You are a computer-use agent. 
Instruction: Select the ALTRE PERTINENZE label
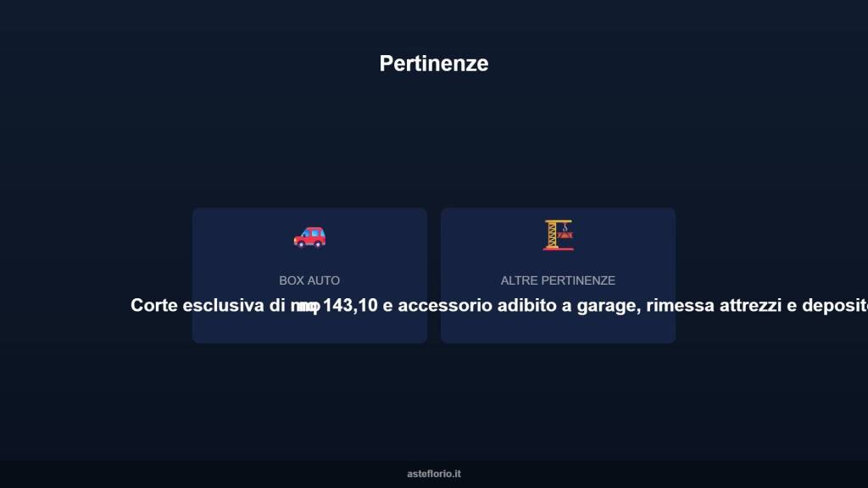(x=558, y=280)
